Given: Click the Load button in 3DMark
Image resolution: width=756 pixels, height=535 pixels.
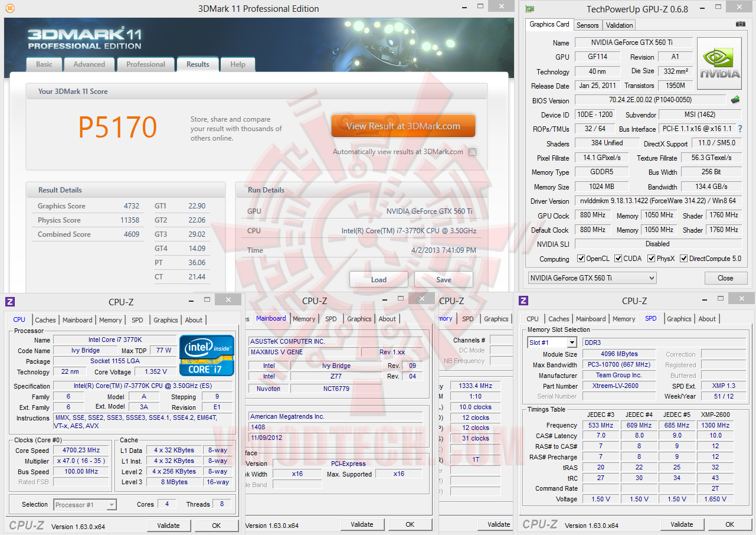Looking at the screenshot, I should click(379, 279).
